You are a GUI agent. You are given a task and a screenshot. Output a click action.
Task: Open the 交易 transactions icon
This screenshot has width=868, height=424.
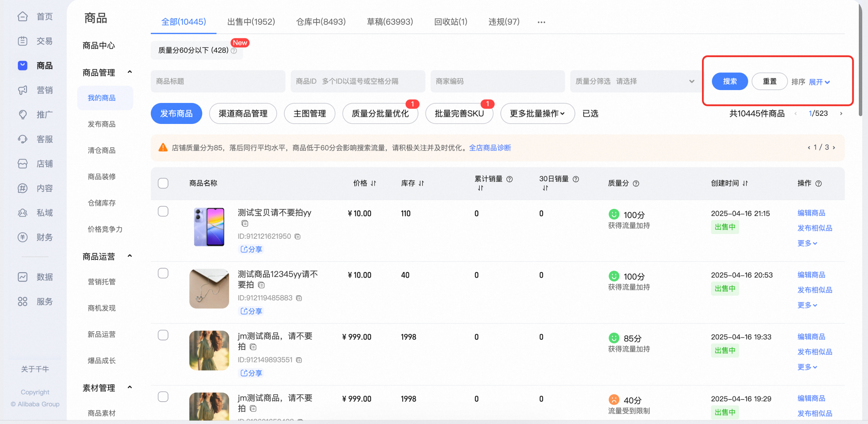tap(23, 41)
